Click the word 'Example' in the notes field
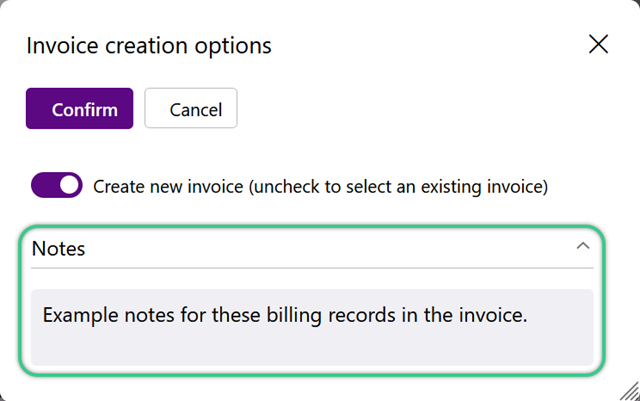 tap(81, 315)
